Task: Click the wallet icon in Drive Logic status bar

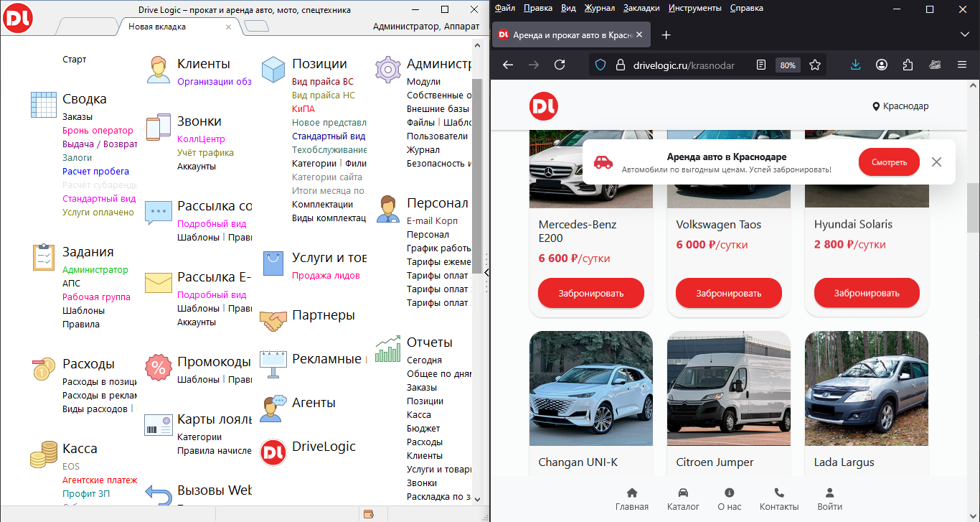Action: (x=369, y=514)
